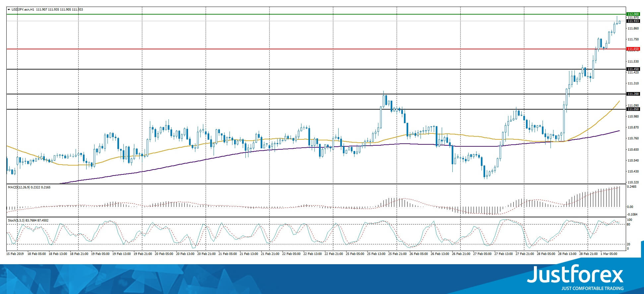
Task: Click the red 111.650 price tag on the axis
Action: tap(633, 49)
